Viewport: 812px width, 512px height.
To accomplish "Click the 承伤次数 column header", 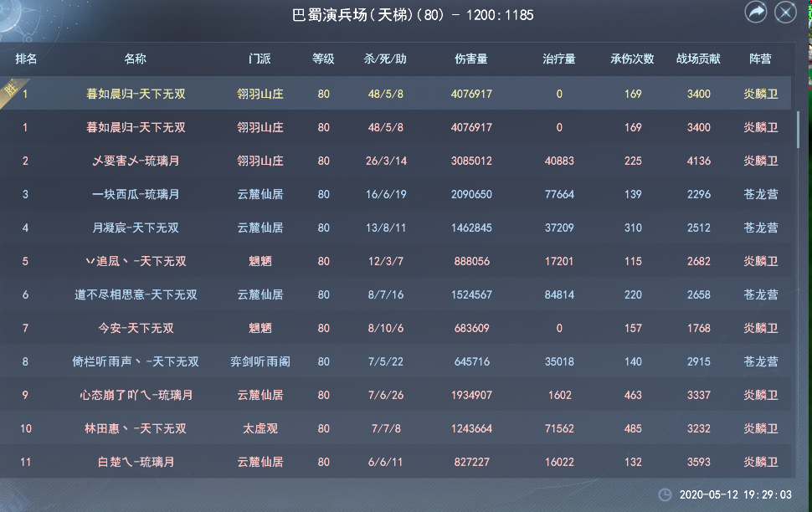I will pyautogui.click(x=632, y=59).
